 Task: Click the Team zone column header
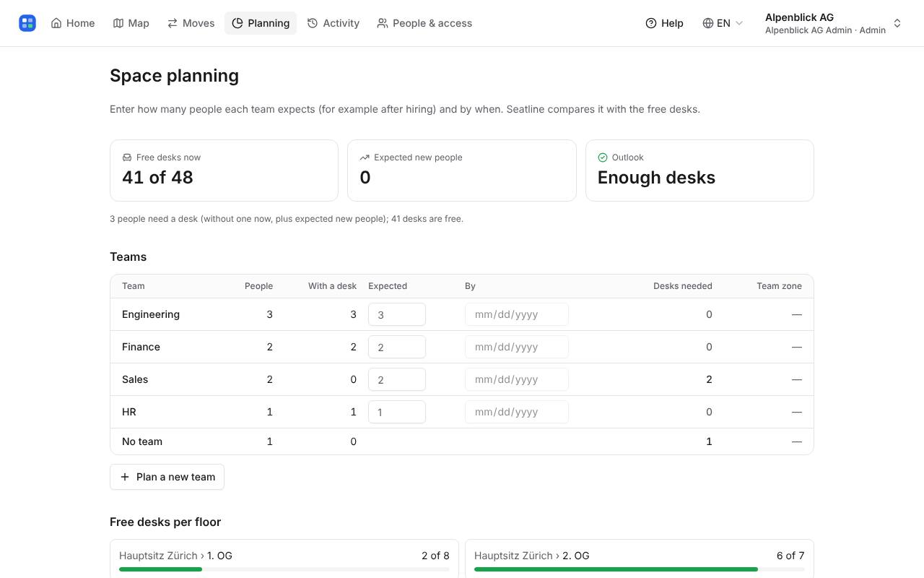779,286
